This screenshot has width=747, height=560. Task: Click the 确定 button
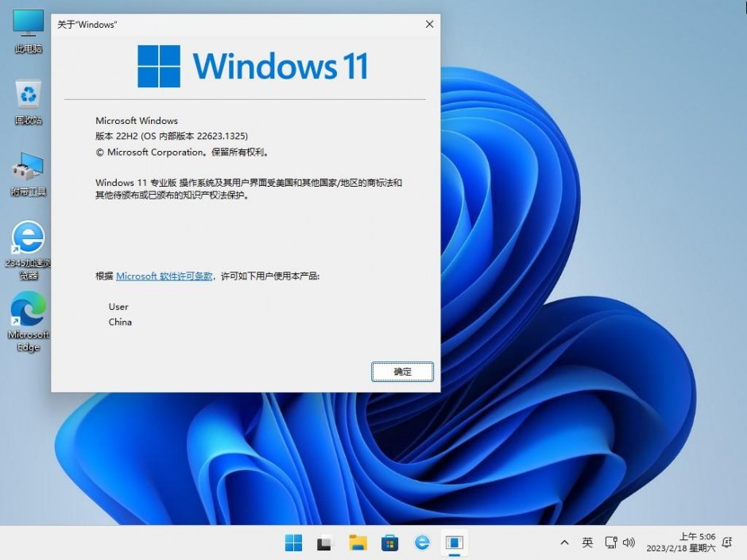pos(403,372)
